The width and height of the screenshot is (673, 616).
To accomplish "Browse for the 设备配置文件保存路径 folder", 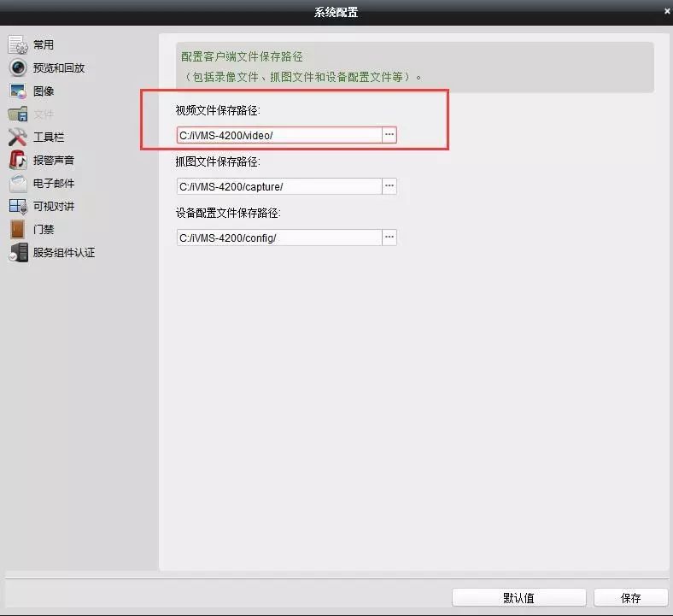I will [x=389, y=238].
